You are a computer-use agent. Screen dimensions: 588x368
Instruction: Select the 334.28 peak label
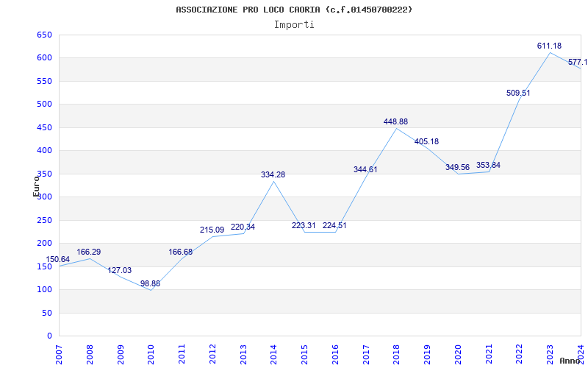click(273, 174)
